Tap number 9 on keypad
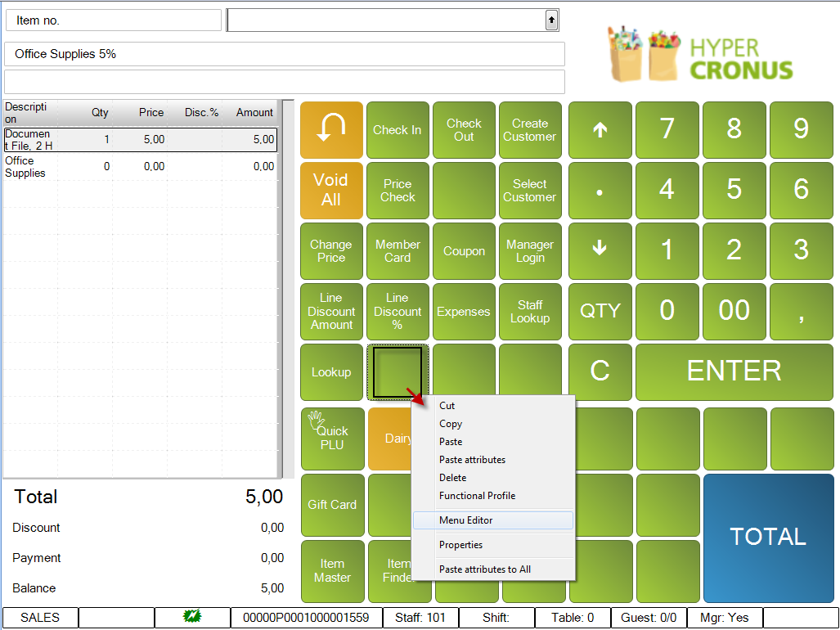Image resolution: width=840 pixels, height=630 pixels. pos(802,130)
